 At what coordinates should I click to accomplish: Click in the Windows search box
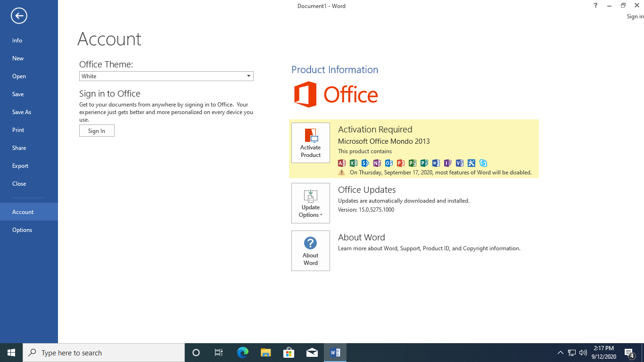point(104,353)
